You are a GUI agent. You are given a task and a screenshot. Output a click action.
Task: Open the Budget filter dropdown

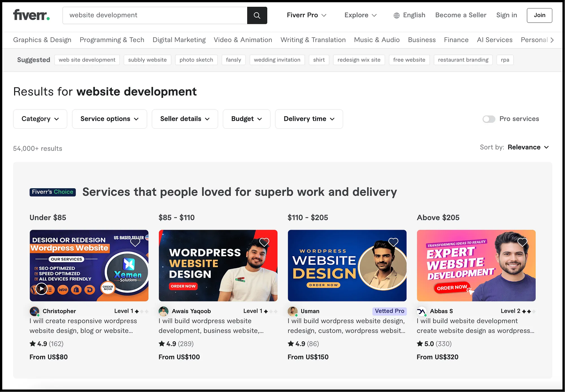point(247,119)
